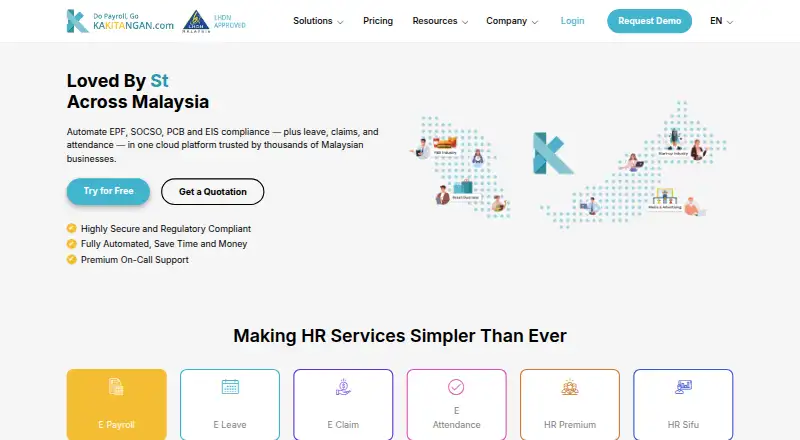Image resolution: width=800 pixels, height=440 pixels.
Task: Expand the Resources menu
Action: point(440,21)
